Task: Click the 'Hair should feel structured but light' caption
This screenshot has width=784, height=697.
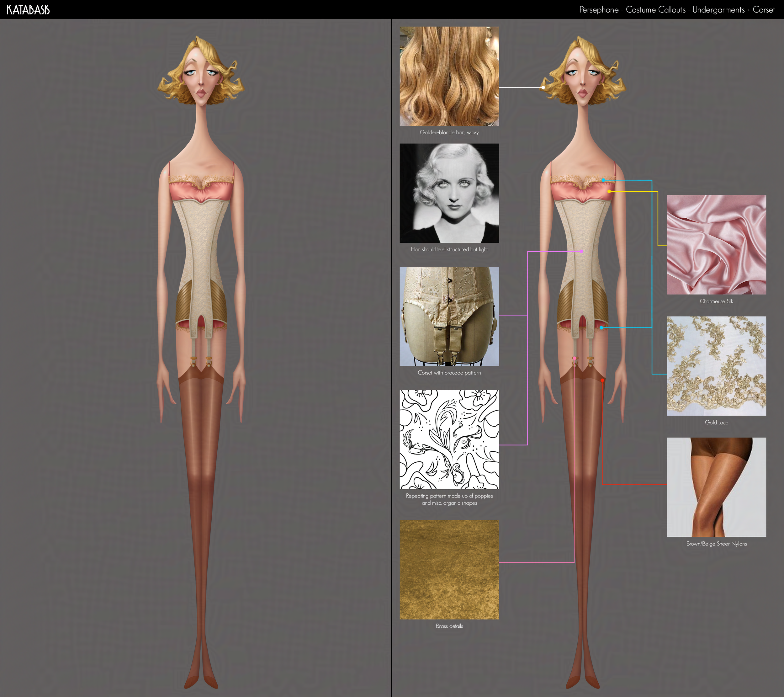Action: coord(449,249)
